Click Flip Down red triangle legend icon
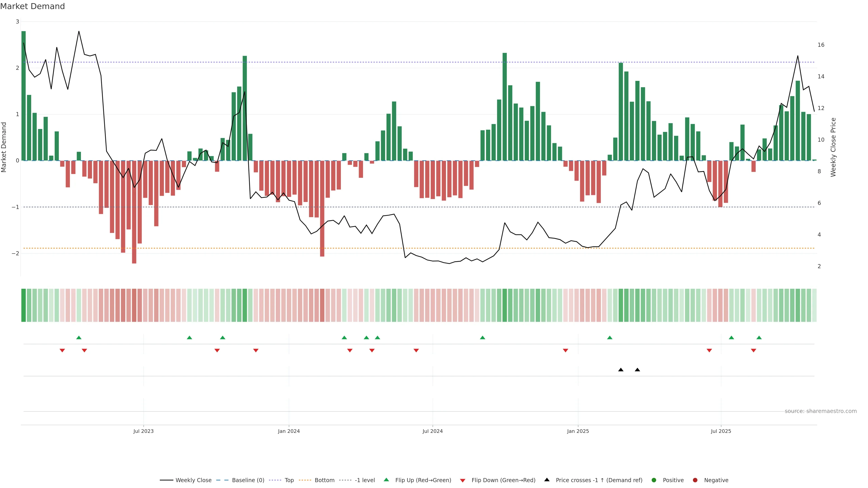Viewport: 868px width, 488px height. pos(463,481)
